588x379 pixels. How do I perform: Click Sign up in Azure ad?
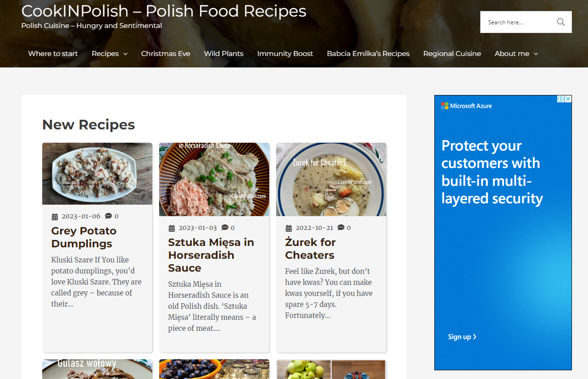pyautogui.click(x=462, y=337)
